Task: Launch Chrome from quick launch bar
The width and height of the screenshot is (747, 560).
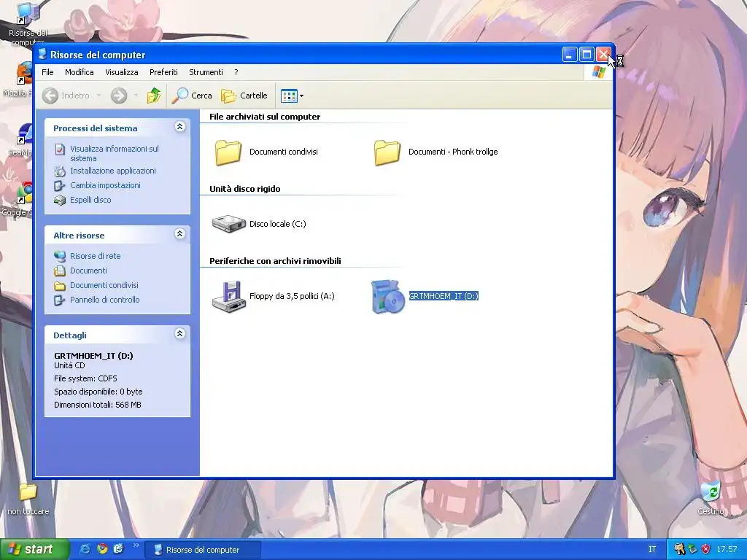Action: click(x=102, y=549)
